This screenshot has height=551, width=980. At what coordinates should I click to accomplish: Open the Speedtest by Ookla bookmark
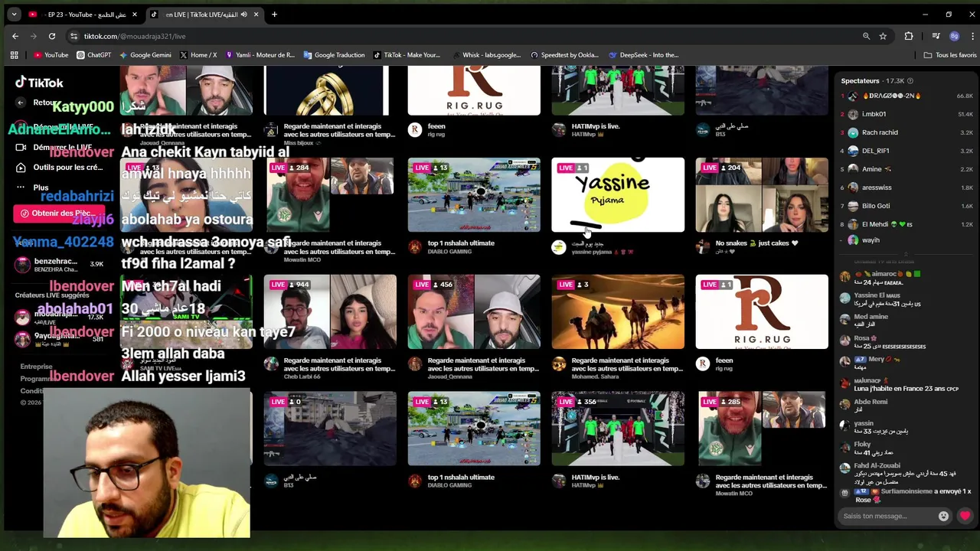[x=564, y=55]
